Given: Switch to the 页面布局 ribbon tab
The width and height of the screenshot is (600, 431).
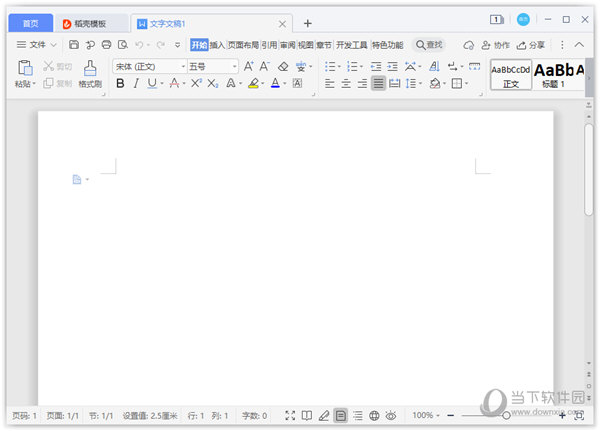Looking at the screenshot, I should pos(243,45).
